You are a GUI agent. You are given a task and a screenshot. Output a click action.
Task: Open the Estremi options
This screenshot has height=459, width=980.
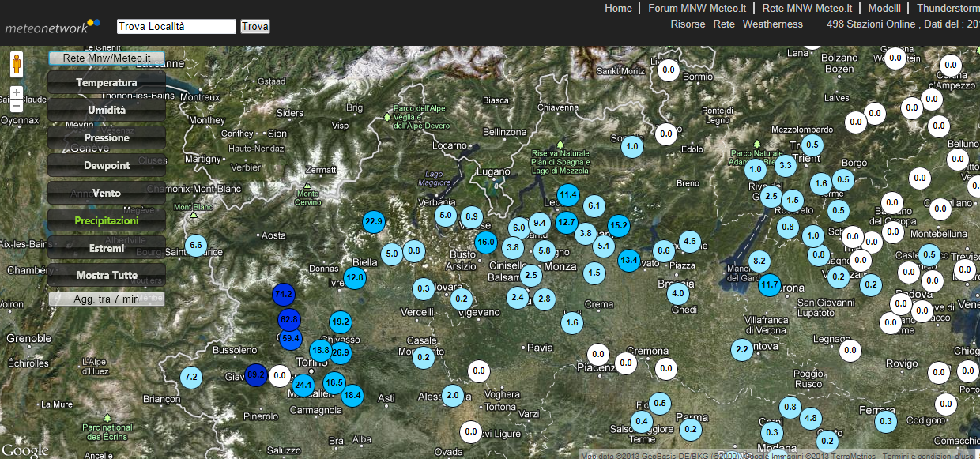107,248
